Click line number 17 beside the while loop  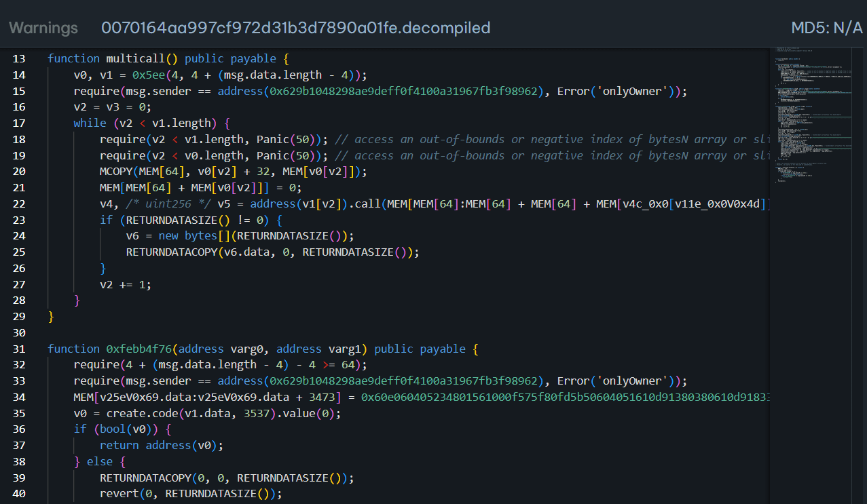[19, 123]
